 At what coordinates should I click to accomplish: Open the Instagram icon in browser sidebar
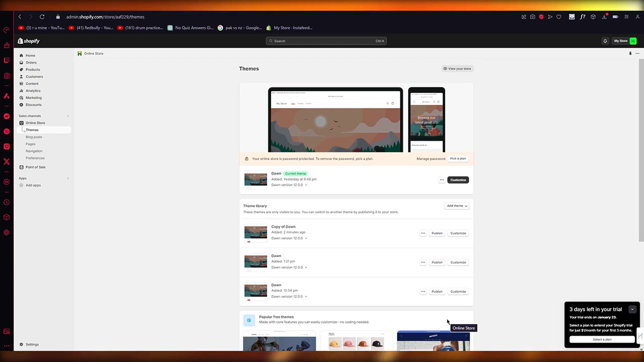click(7, 146)
